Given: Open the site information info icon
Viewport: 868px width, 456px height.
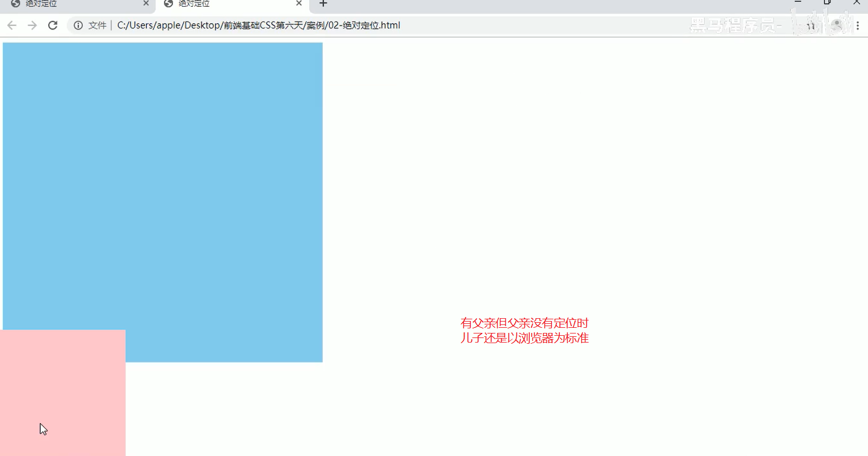Looking at the screenshot, I should pyautogui.click(x=78, y=25).
